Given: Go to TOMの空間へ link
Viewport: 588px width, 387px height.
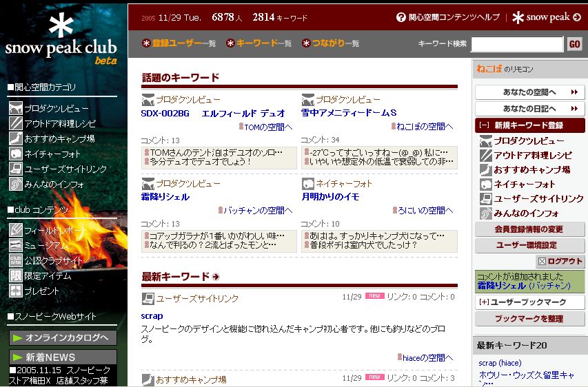Looking at the screenshot, I should pos(266,127).
